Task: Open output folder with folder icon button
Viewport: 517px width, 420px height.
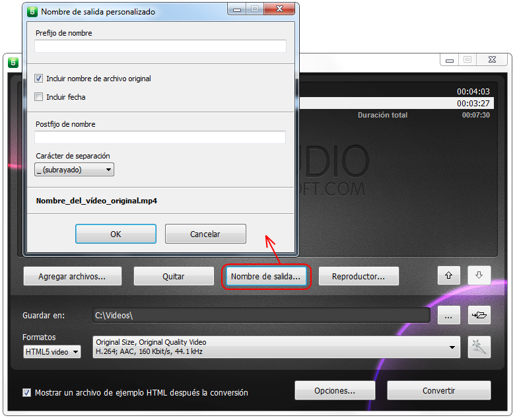Action: [479, 315]
